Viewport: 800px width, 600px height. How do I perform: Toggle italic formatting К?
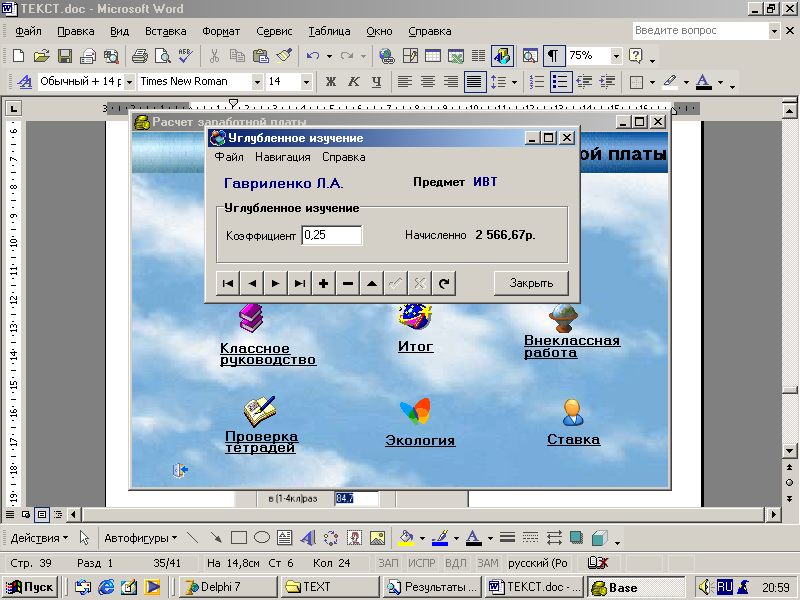354,82
